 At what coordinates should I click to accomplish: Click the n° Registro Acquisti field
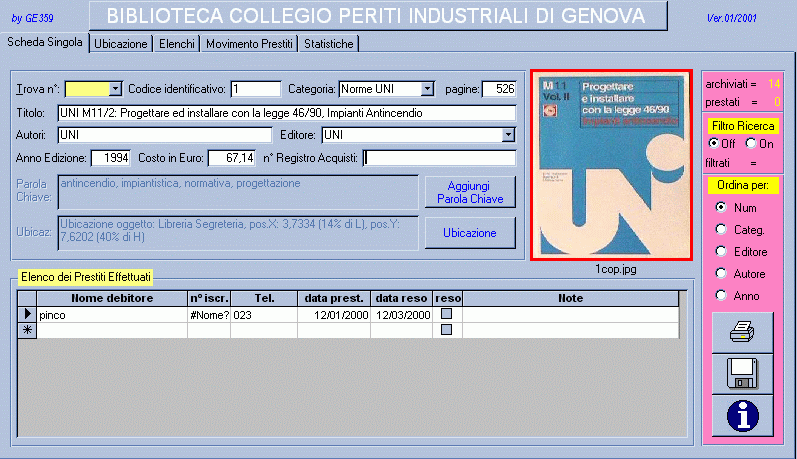click(x=440, y=158)
